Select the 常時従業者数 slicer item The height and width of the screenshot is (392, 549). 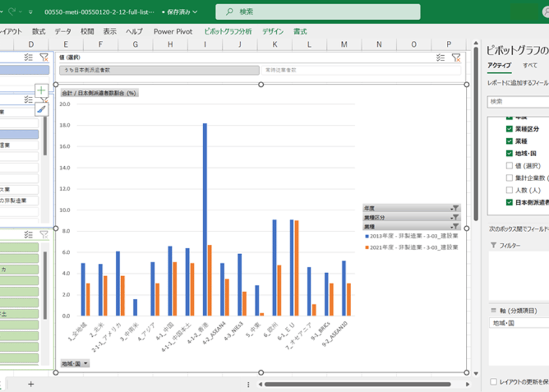click(x=361, y=70)
